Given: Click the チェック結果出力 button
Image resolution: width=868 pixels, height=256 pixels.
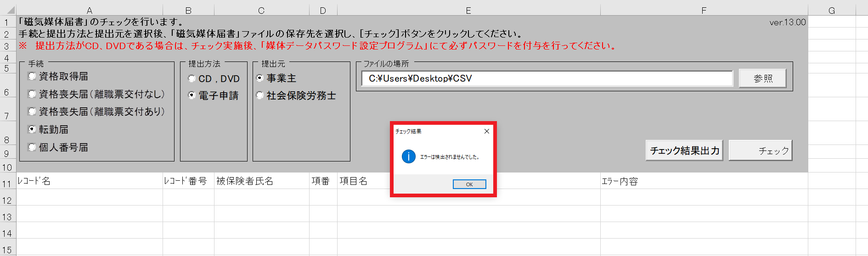Looking at the screenshot, I should click(684, 150).
